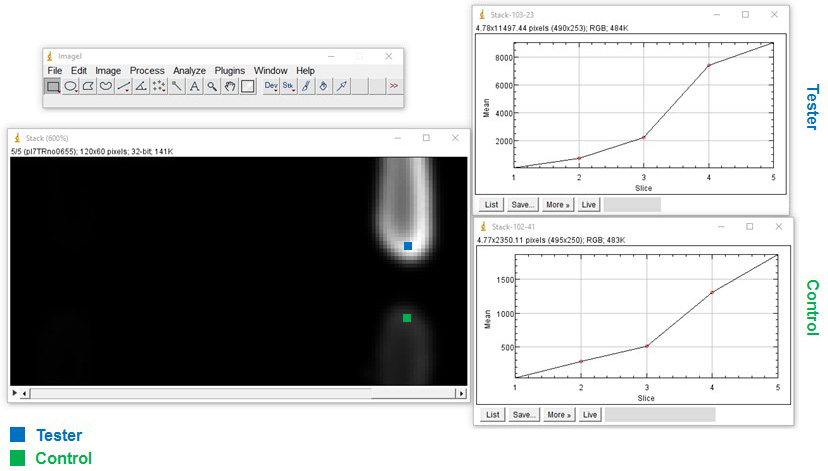Viewport: 828px width, 471px height.
Task: Select the Rectangle selection tool
Action: (x=53, y=86)
